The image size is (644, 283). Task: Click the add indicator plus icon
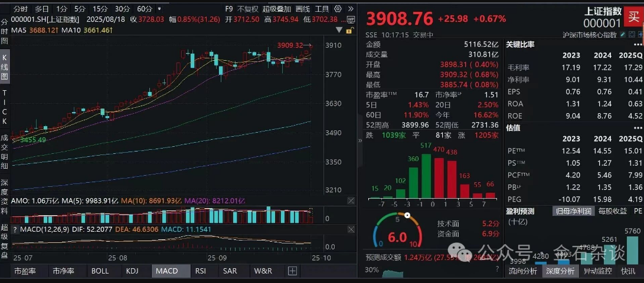pyautogui.click(x=292, y=271)
